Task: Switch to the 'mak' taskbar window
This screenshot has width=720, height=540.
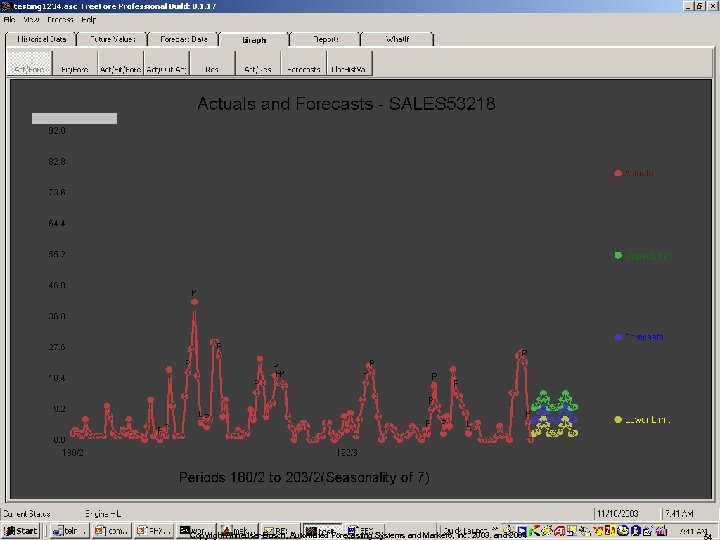Action: [x=238, y=531]
